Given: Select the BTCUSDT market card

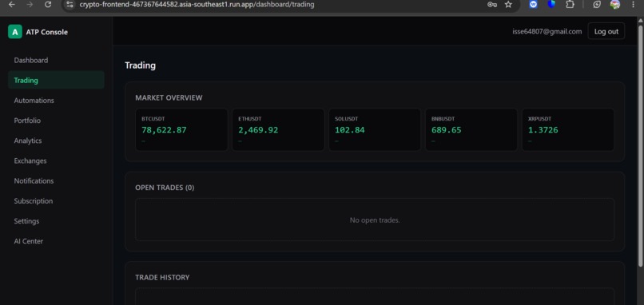Looking at the screenshot, I should [181, 129].
